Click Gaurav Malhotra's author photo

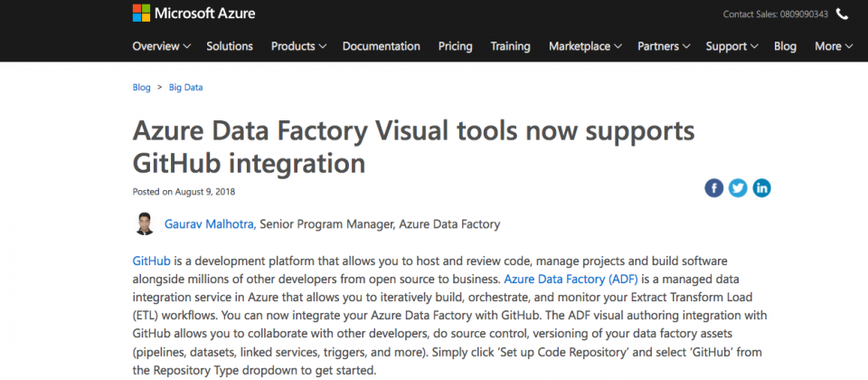point(145,223)
